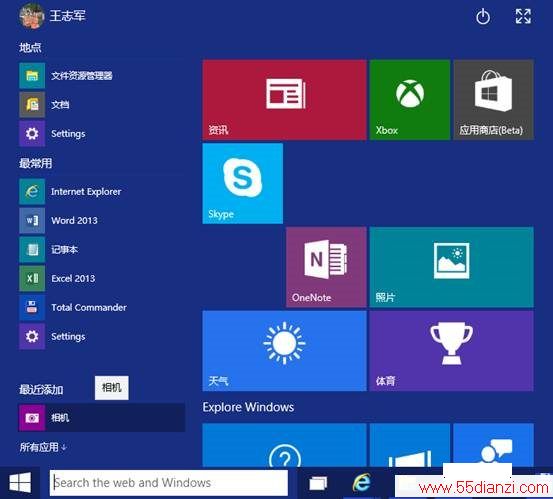This screenshot has height=499, width=553.
Task: Open the 资讯 news tile
Action: 285,100
